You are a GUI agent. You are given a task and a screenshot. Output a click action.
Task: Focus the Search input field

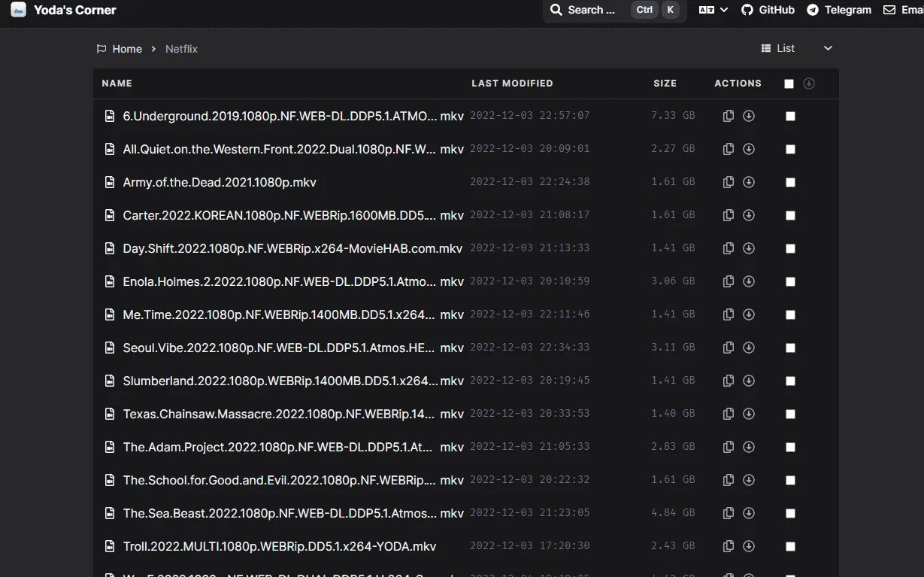click(614, 10)
